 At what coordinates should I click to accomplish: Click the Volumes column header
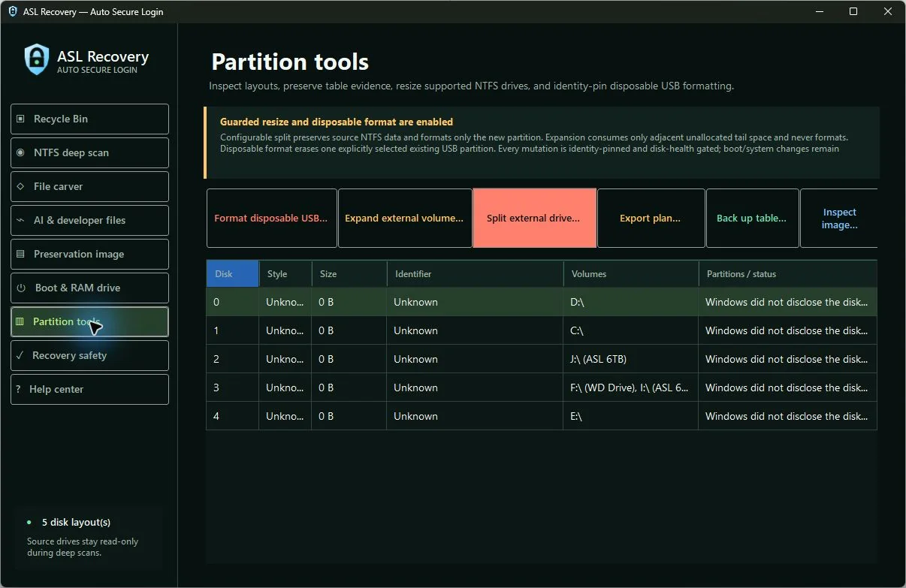(631, 274)
